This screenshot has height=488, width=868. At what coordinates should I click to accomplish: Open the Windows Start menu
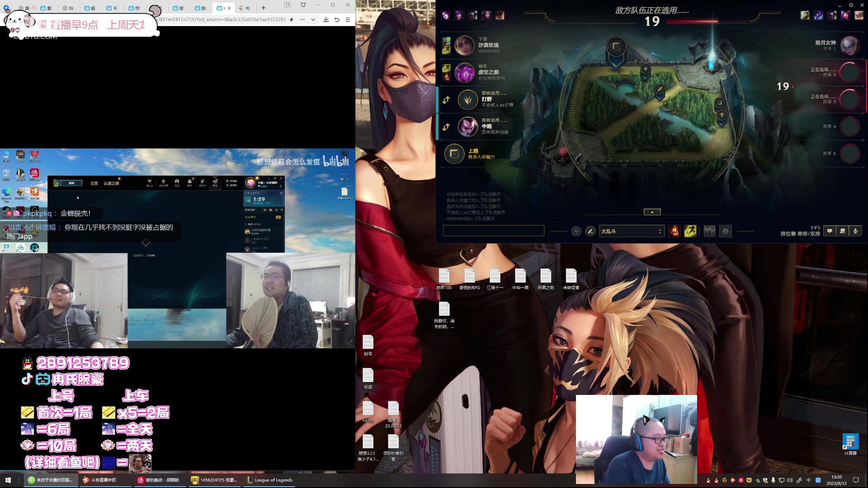[x=8, y=480]
